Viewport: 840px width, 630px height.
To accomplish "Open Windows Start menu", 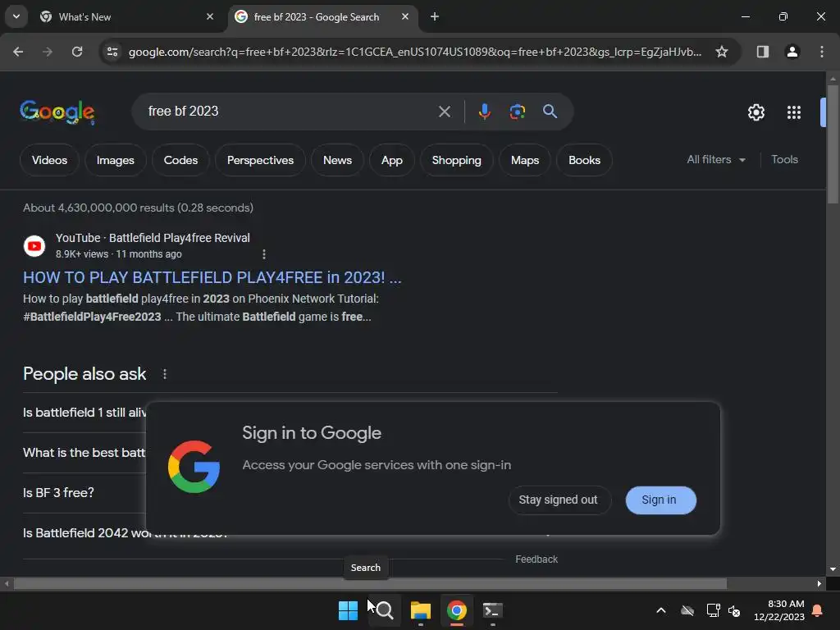I will click(348, 610).
